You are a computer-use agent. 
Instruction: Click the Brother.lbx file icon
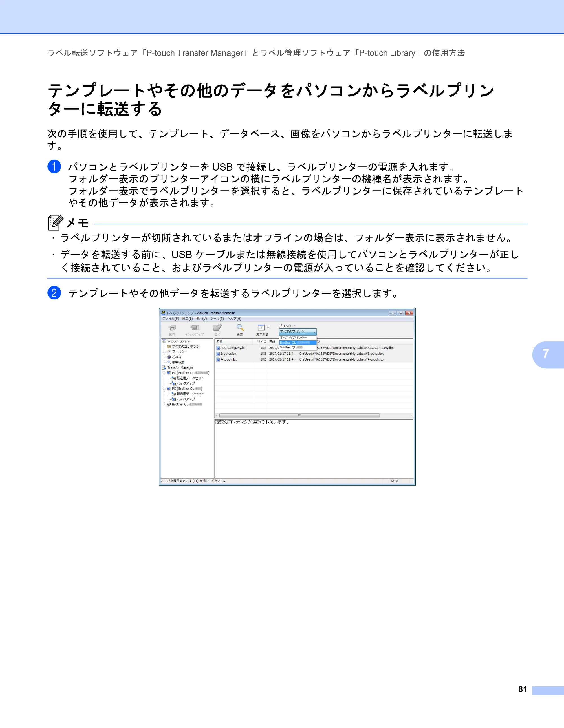tap(218, 354)
